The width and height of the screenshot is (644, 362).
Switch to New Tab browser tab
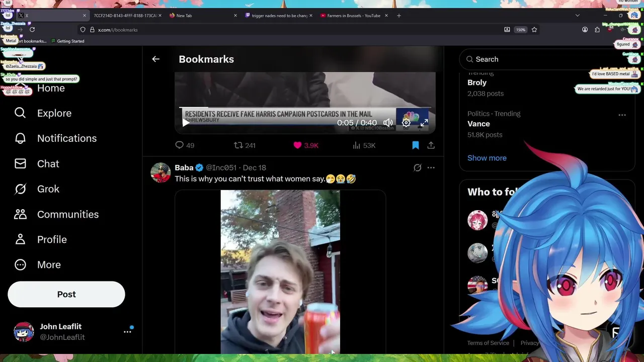click(x=201, y=16)
